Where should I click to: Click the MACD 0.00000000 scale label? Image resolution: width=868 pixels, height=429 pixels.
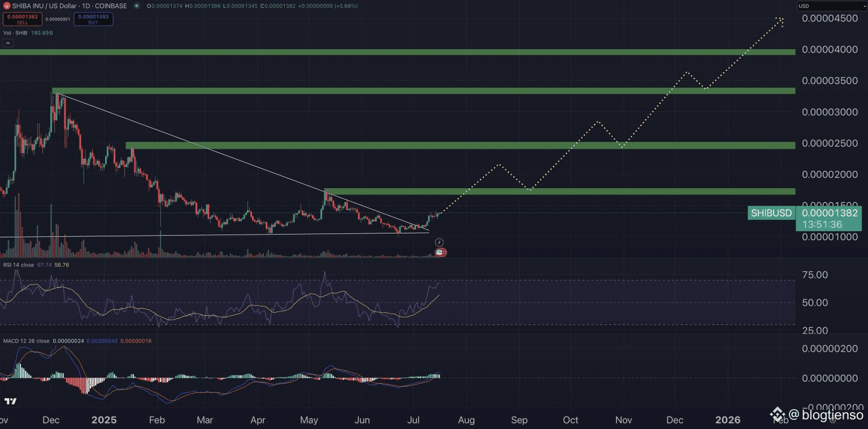click(x=830, y=378)
